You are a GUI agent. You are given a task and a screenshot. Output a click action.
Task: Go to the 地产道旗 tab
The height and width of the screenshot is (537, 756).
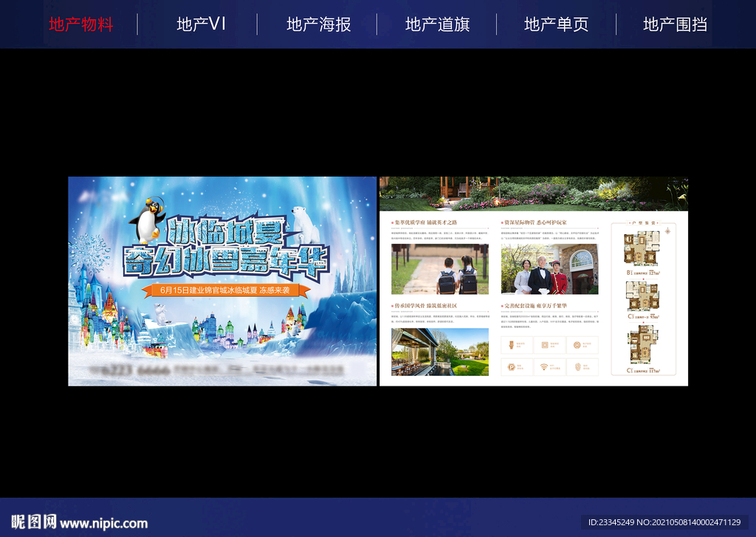point(437,24)
